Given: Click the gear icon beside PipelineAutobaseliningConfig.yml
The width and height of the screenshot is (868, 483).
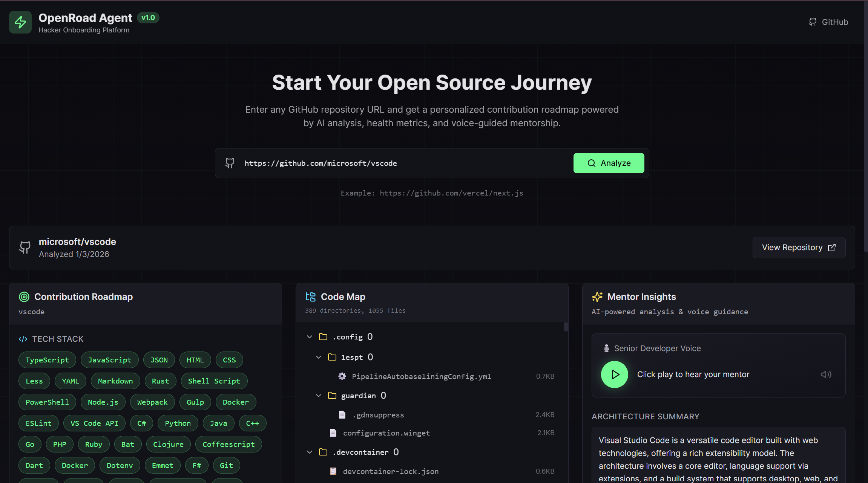Looking at the screenshot, I should click(x=342, y=376).
